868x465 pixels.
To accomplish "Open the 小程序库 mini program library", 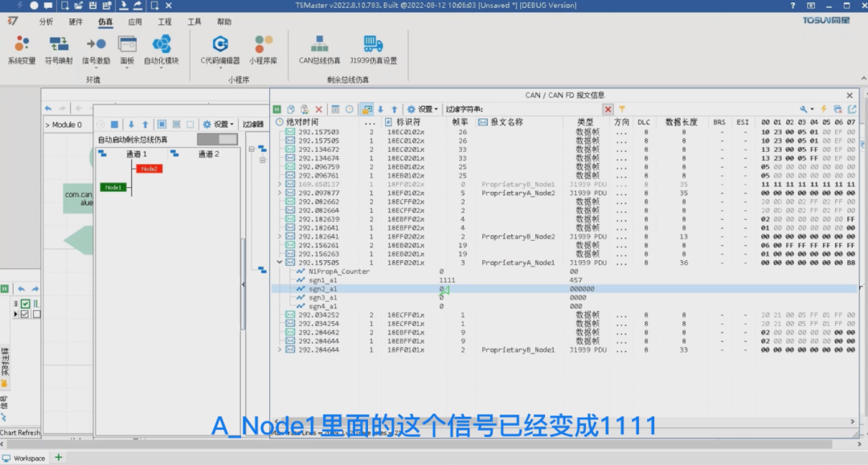I will pyautogui.click(x=263, y=50).
